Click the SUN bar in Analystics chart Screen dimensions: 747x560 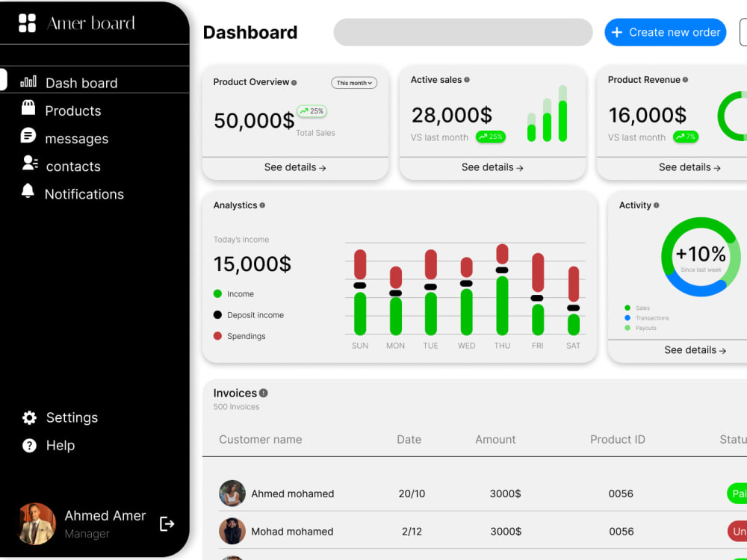(360, 292)
